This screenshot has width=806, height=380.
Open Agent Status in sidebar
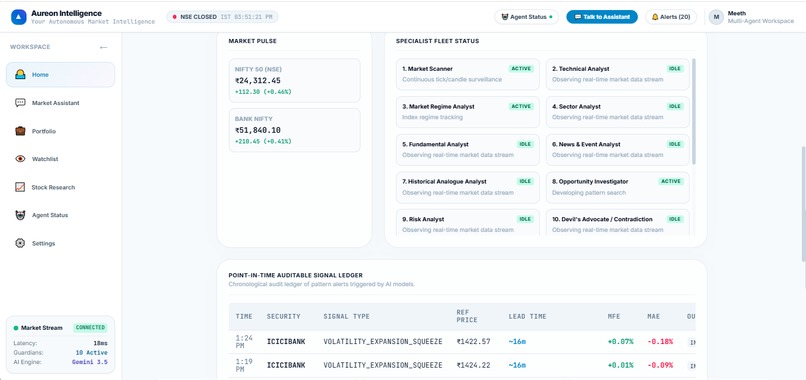click(x=61, y=215)
